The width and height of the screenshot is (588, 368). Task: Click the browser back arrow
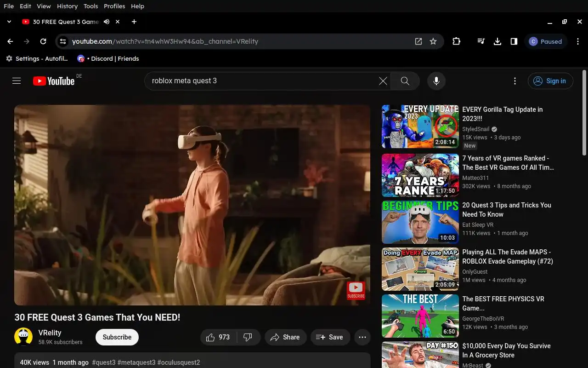(x=10, y=41)
